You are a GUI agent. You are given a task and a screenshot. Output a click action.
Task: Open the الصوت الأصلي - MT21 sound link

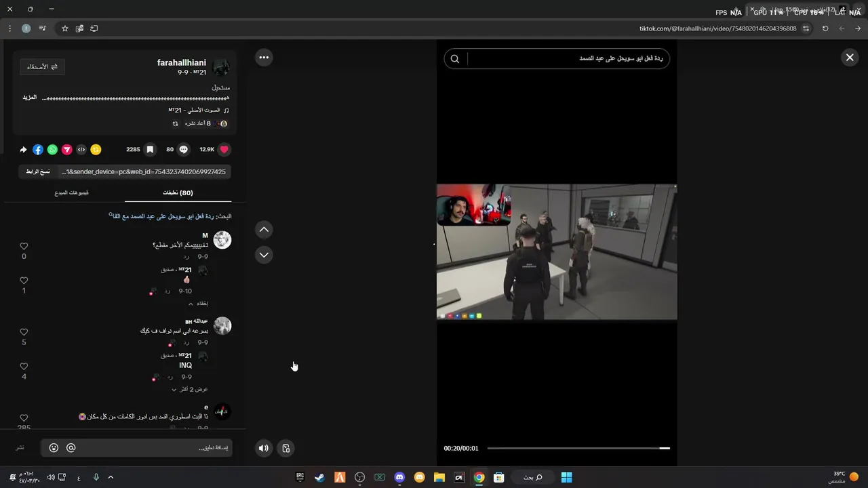coord(199,110)
